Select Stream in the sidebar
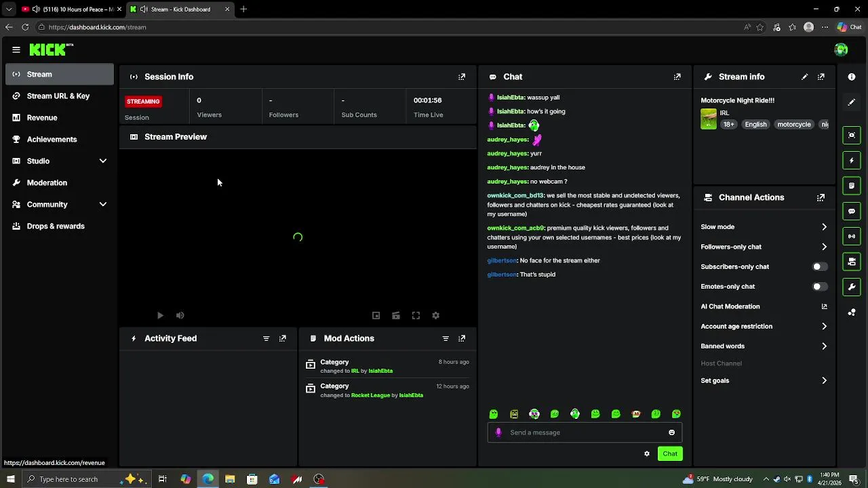 [60, 75]
